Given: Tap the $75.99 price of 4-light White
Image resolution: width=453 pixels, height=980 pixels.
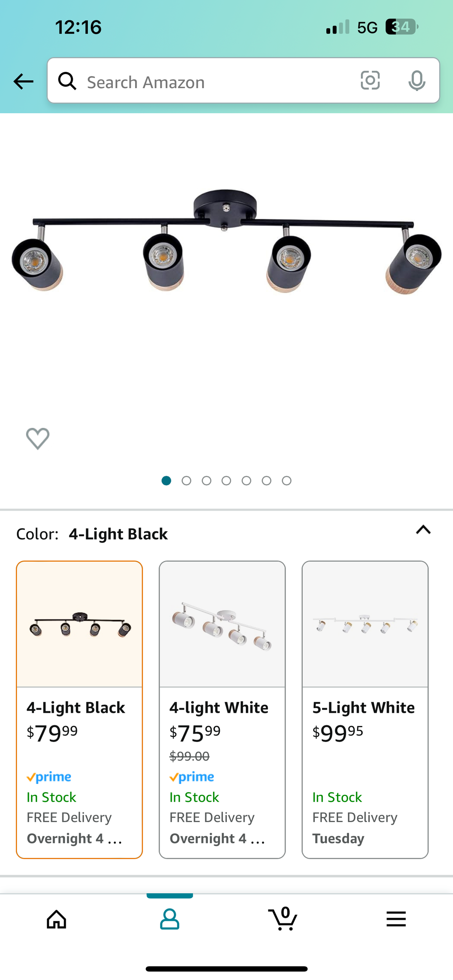Looking at the screenshot, I should point(195,733).
